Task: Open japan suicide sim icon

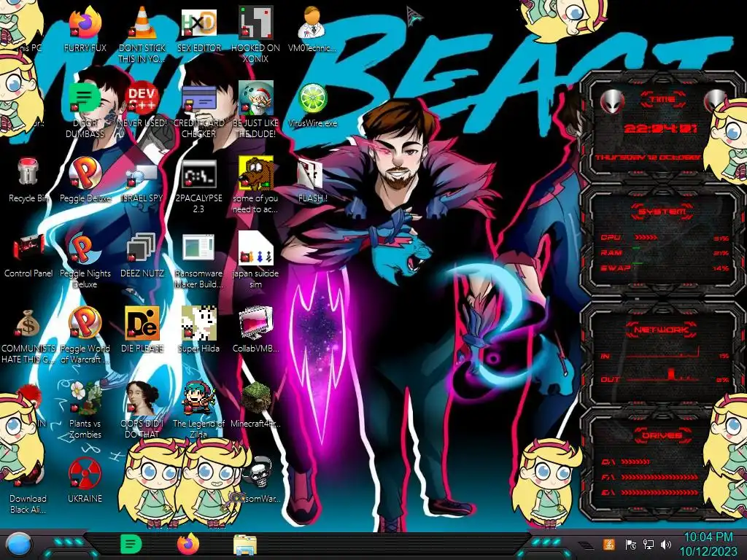Action: click(x=255, y=249)
